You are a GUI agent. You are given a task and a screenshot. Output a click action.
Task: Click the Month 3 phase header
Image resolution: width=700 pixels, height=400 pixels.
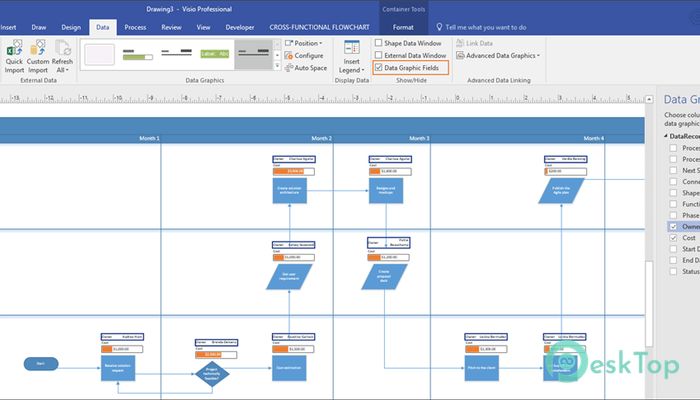coord(419,138)
